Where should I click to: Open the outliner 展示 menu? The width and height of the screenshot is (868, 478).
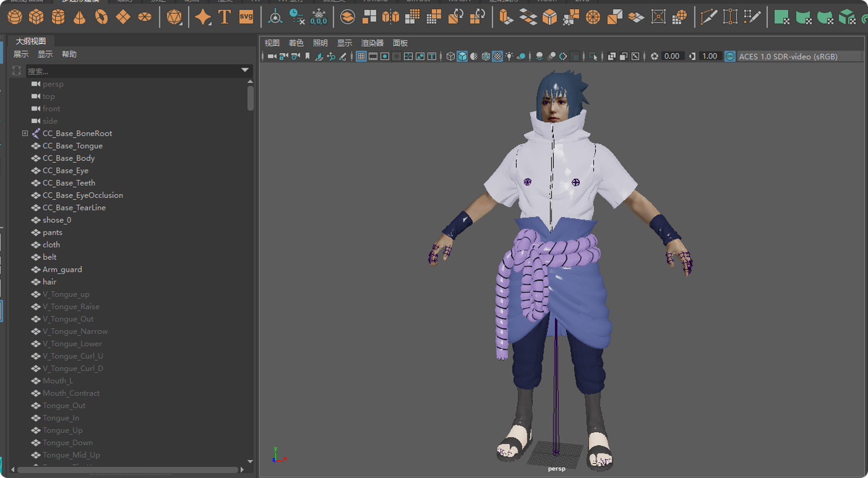click(21, 54)
